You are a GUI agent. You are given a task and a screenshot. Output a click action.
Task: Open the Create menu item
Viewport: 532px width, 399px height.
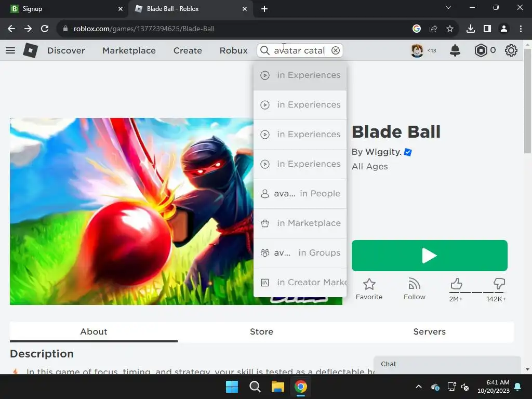(x=188, y=50)
